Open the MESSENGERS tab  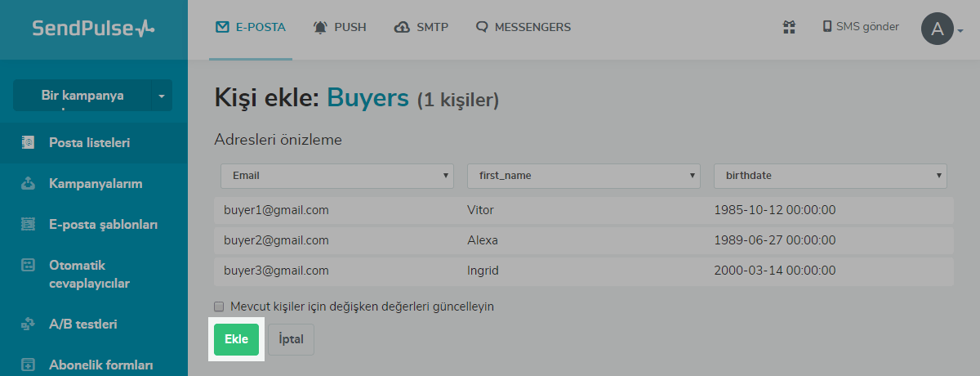(x=523, y=28)
